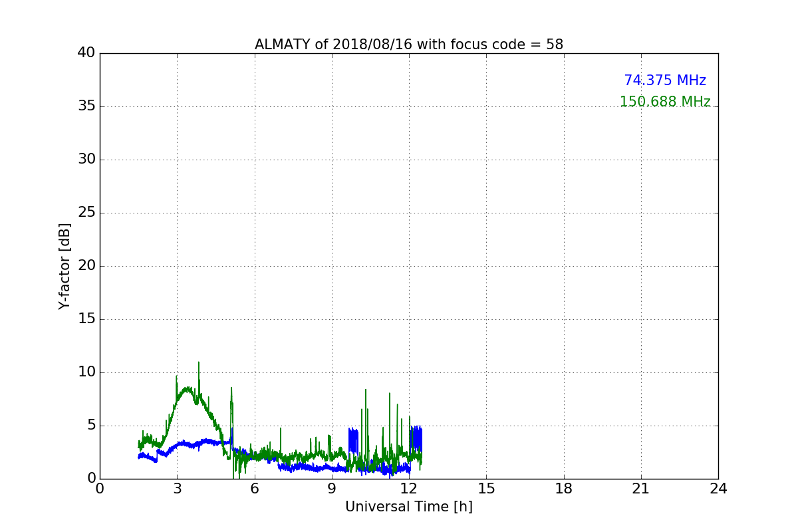
Task: Click the x-axis tick value 6
Action: (x=255, y=489)
